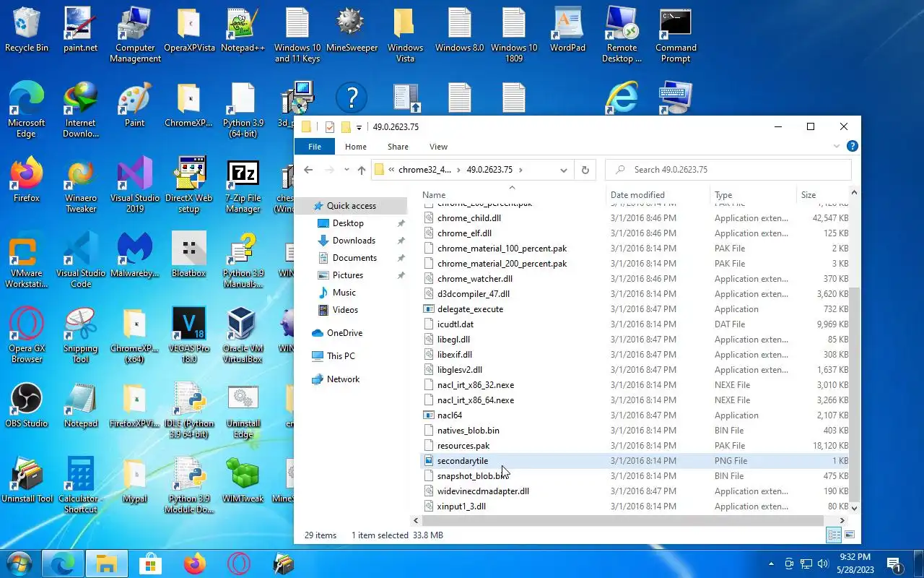Select OneDrive in navigation pane
Image resolution: width=924 pixels, height=578 pixels.
click(344, 333)
